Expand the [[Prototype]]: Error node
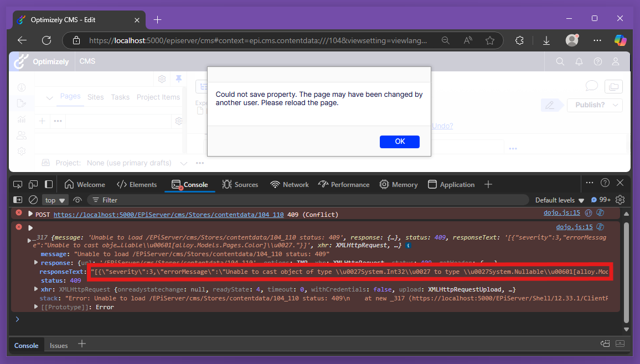This screenshot has height=364, width=640. 36,306
